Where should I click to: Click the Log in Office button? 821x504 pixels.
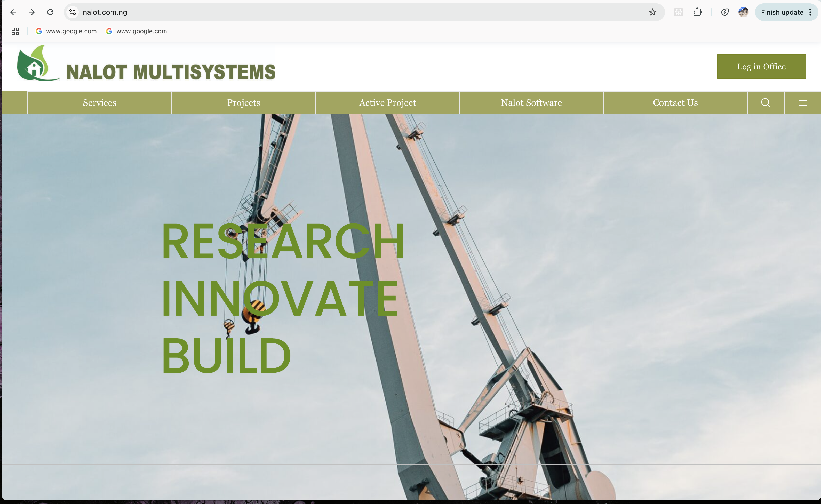pyautogui.click(x=761, y=67)
